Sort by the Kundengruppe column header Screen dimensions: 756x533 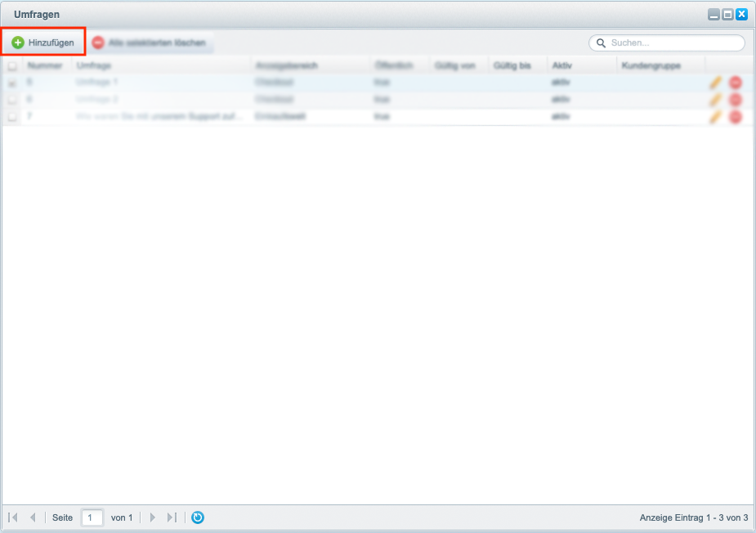[x=651, y=65]
